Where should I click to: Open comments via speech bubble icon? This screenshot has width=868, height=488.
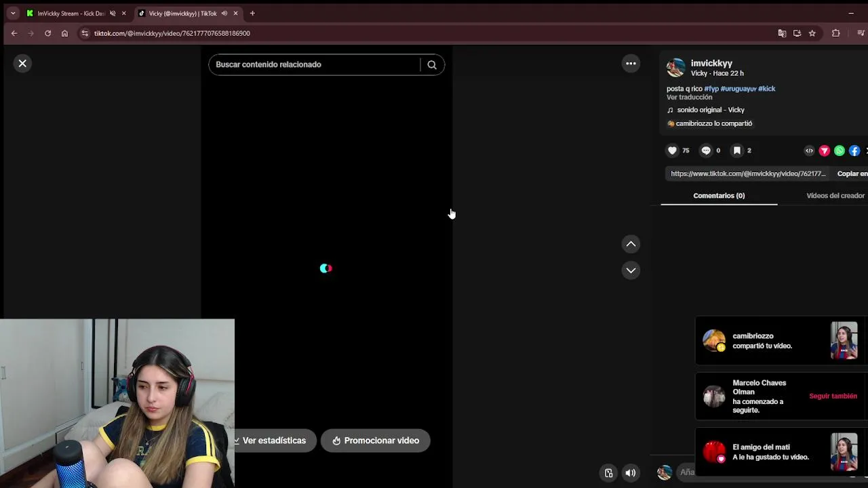706,150
